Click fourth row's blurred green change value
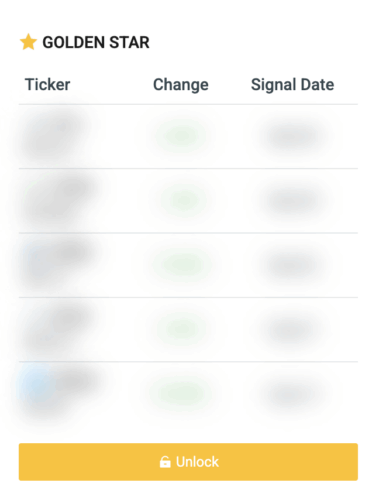 (181, 329)
